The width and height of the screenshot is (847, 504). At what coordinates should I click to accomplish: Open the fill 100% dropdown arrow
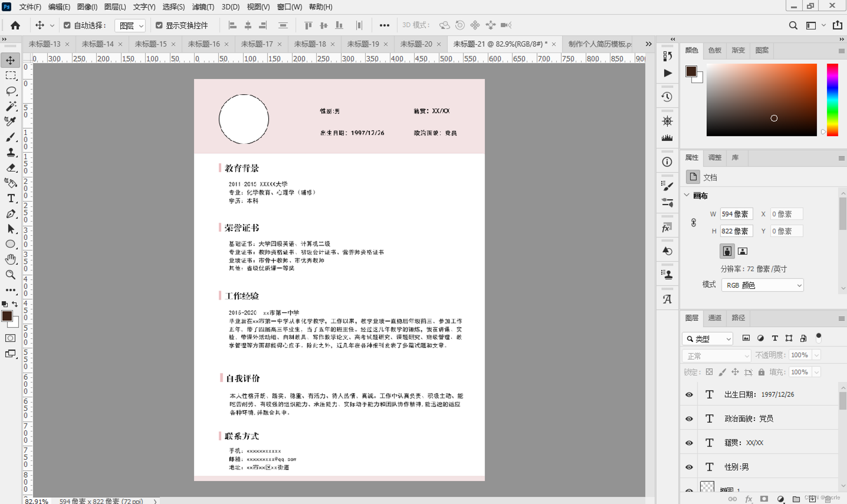(x=816, y=372)
